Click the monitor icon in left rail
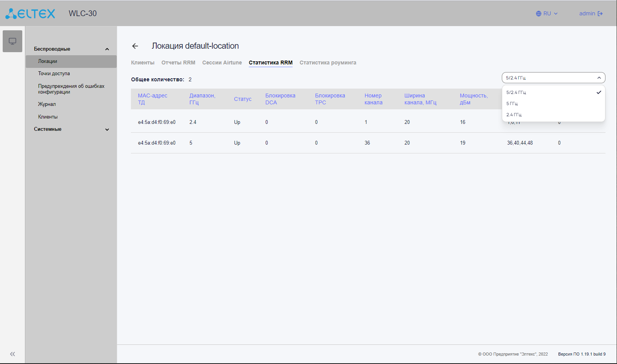The image size is (617, 364). [12, 41]
